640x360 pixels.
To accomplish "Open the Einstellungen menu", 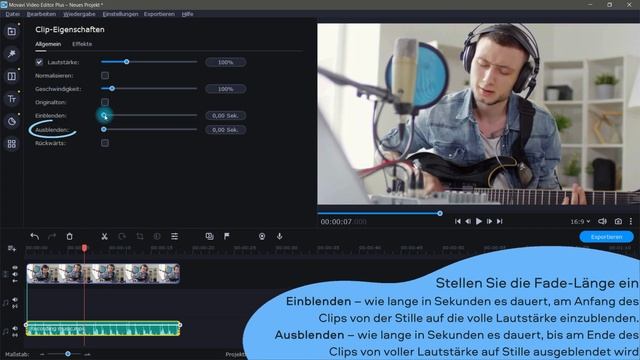I will [x=120, y=14].
